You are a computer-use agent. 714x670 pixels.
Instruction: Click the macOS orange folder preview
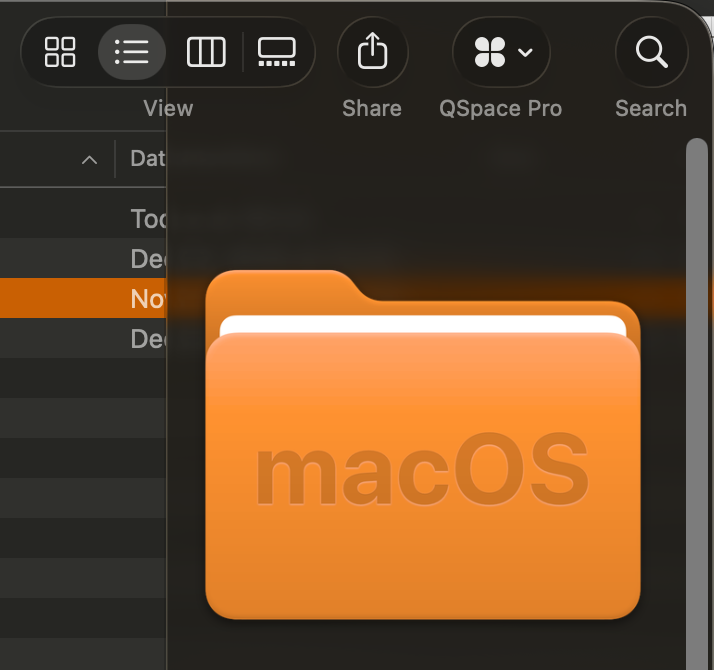pos(423,445)
